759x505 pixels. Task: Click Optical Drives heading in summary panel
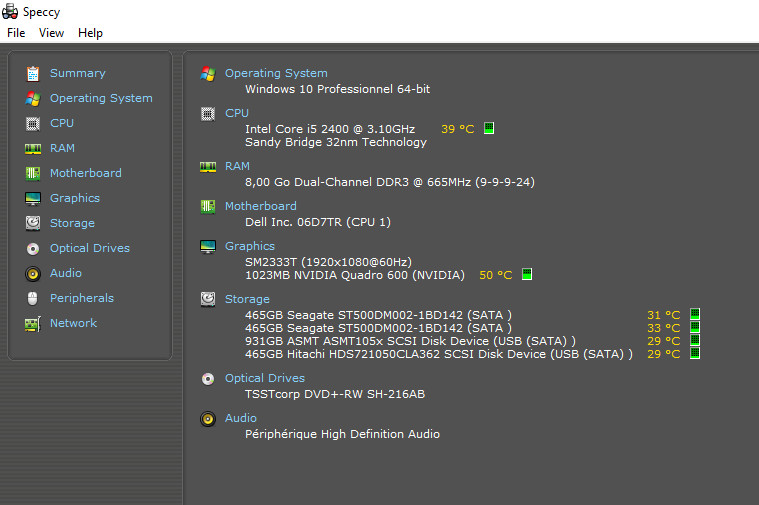click(x=264, y=378)
